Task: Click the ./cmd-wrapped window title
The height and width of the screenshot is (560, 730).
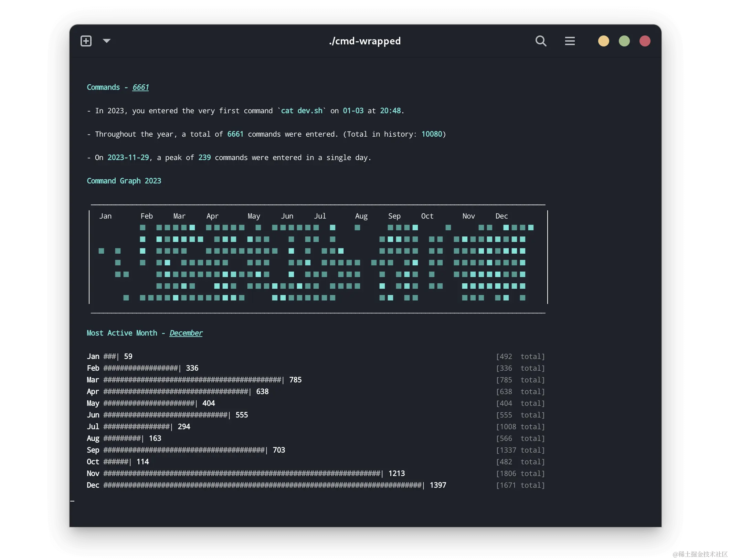Action: point(365,41)
